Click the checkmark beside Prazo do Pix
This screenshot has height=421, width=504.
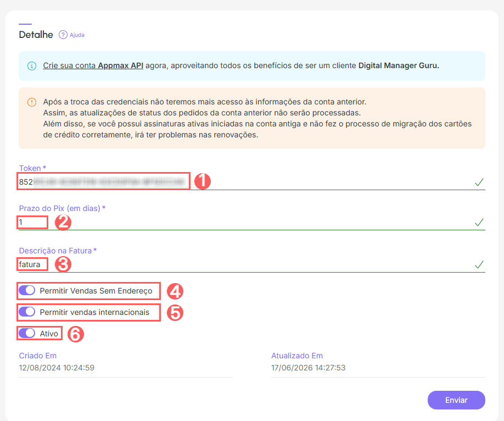pos(479,222)
